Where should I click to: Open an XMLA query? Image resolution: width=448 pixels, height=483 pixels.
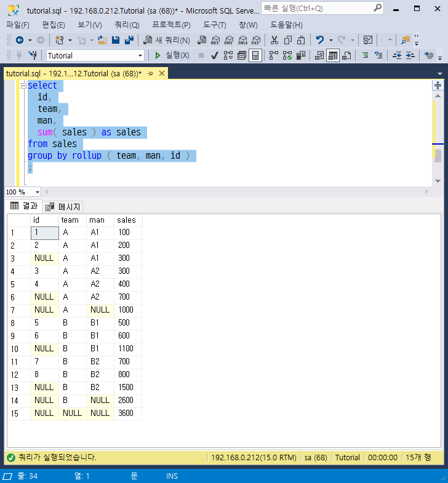(x=242, y=40)
